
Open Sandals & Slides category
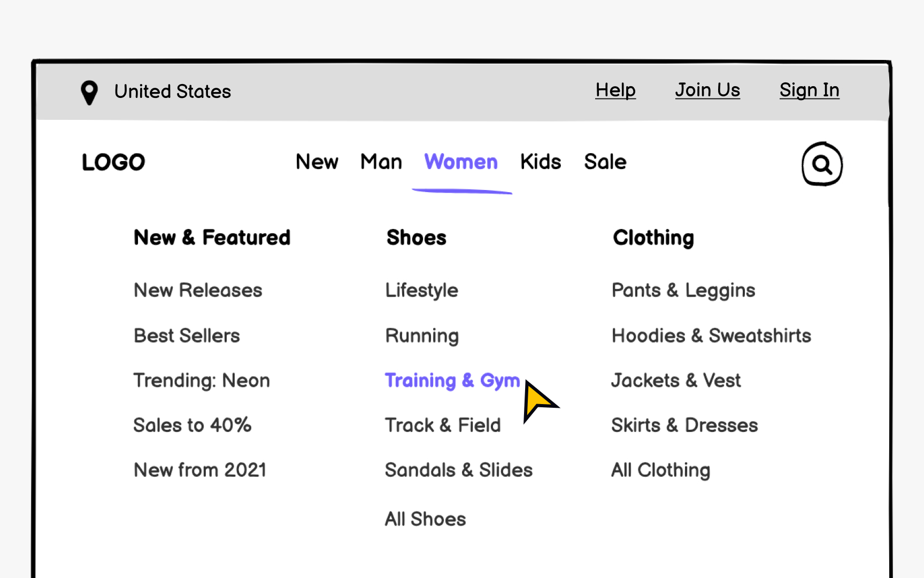(458, 470)
